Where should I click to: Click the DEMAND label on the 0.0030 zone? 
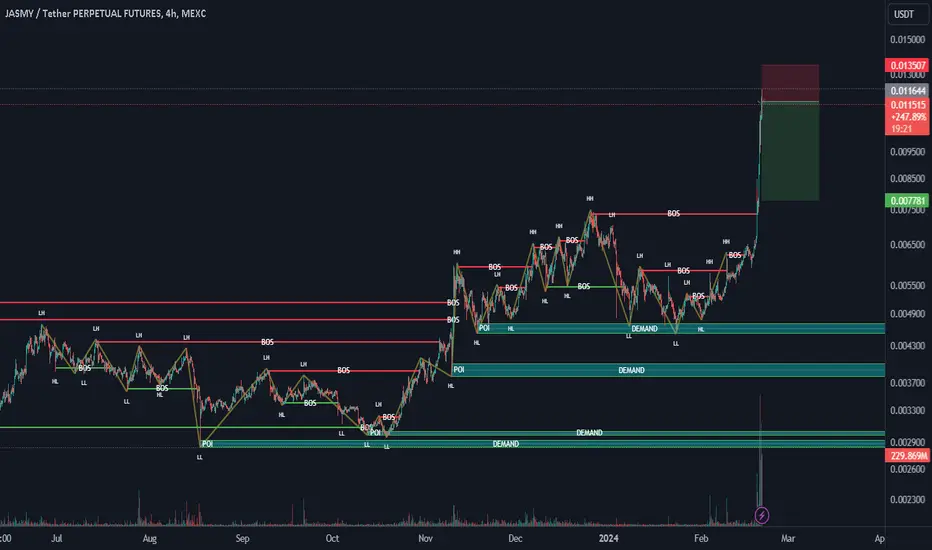coord(589,432)
